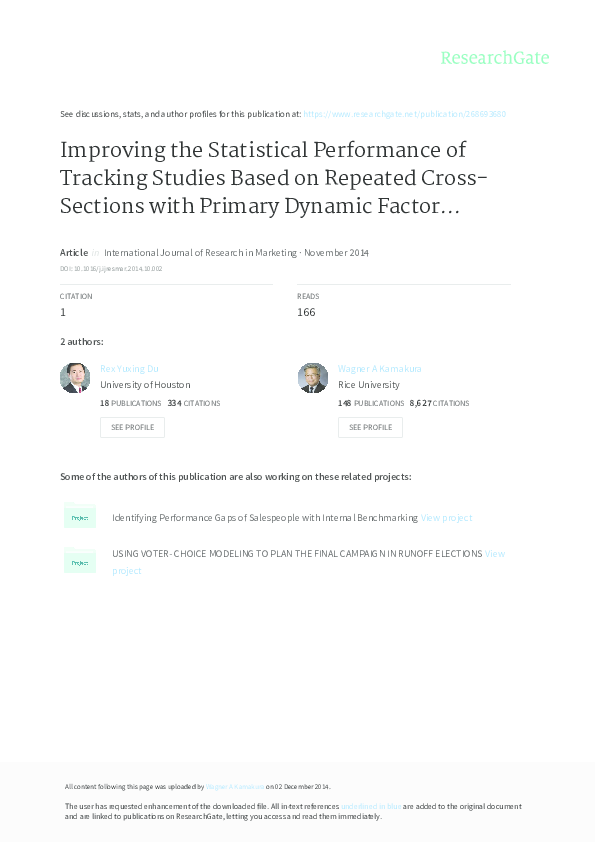
Task: Click the READS count of 166
Action: [306, 311]
